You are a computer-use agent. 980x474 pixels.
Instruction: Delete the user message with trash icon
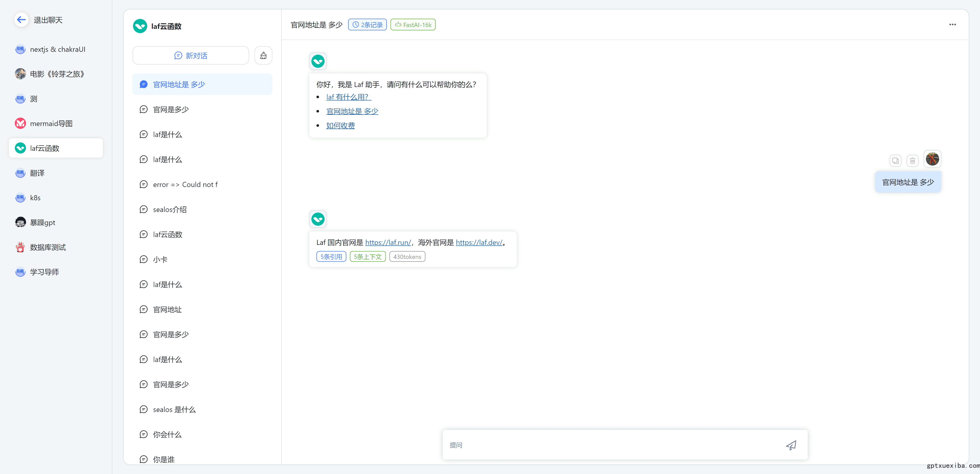click(912, 160)
